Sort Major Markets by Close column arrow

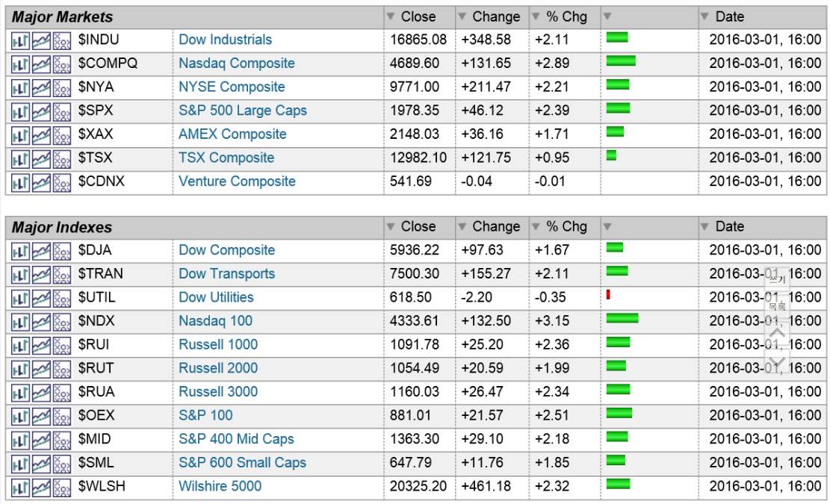[x=391, y=16]
